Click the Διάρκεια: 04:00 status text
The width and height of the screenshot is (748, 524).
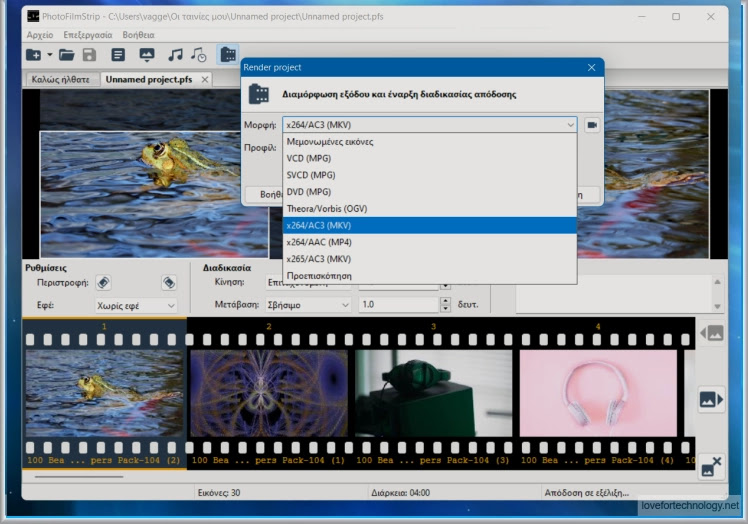pyautogui.click(x=400, y=493)
